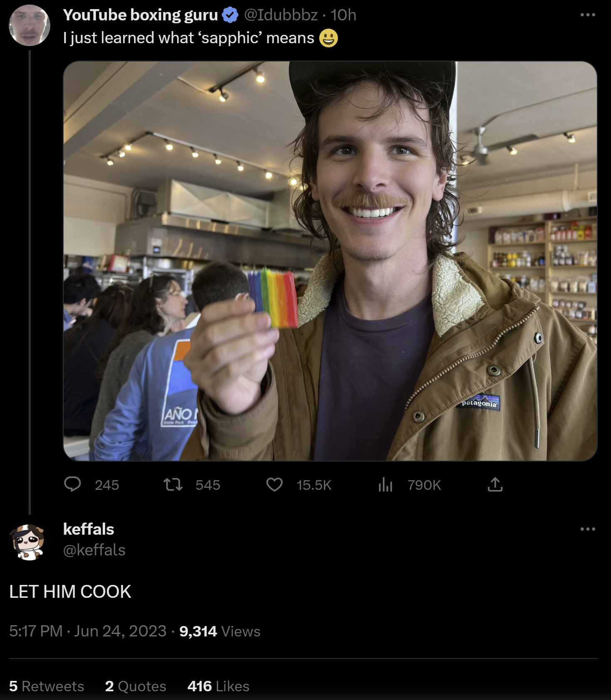Visit keffals display name profile
Viewport: 611px width, 700px height.
click(89, 529)
